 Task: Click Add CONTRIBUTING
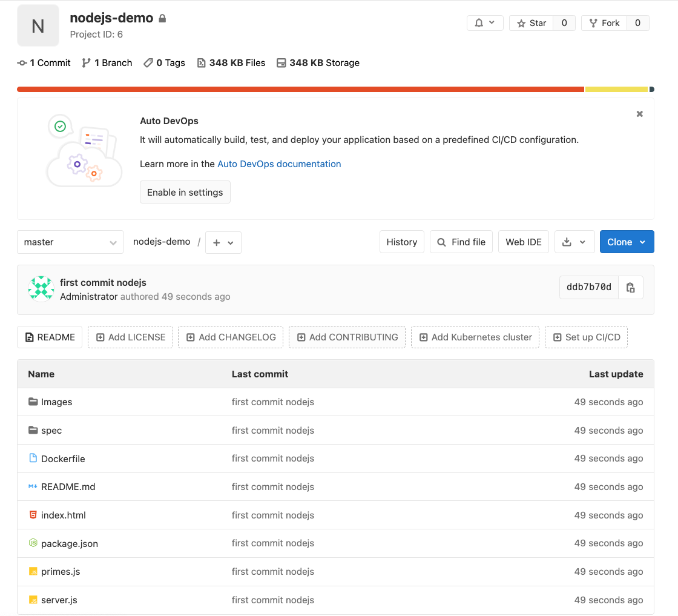347,337
